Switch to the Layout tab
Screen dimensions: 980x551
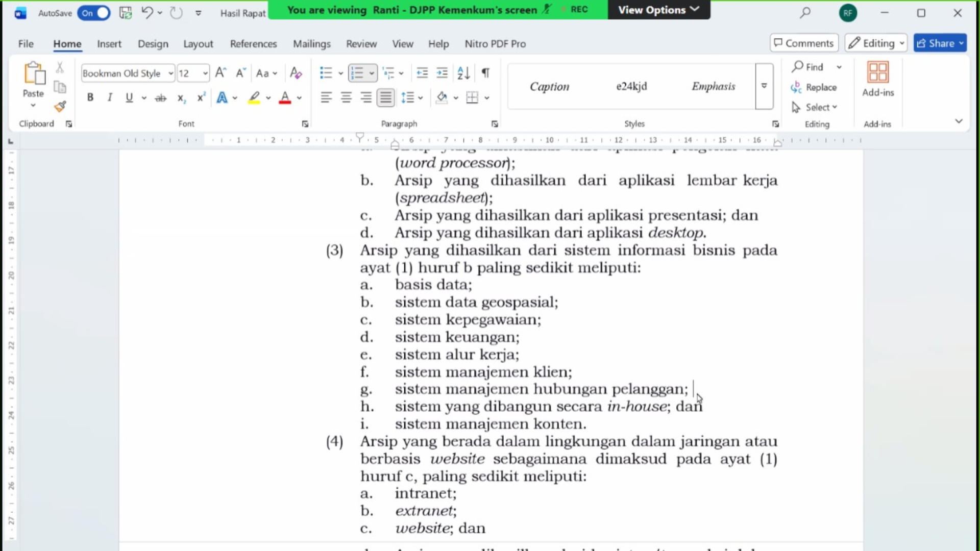click(x=198, y=44)
